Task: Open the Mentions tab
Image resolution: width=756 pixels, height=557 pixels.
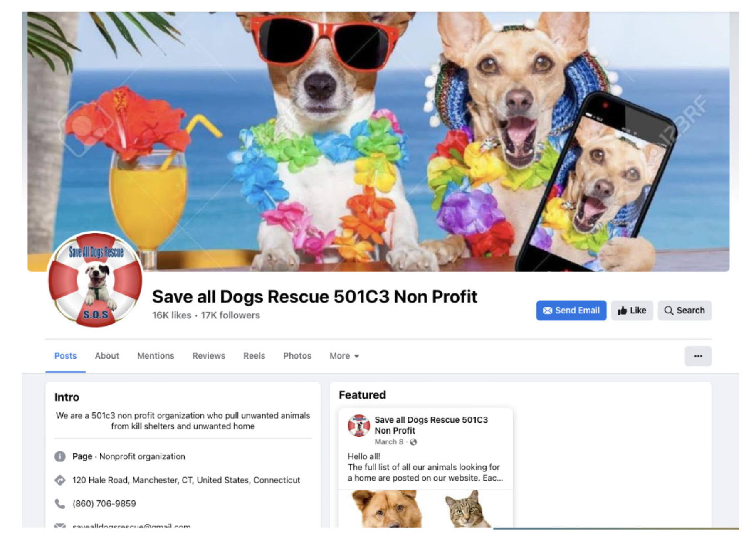Action: [x=156, y=356]
